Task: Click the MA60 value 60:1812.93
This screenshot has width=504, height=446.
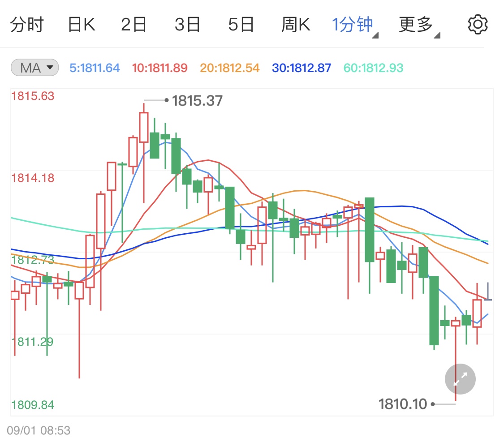Action: 373,68
